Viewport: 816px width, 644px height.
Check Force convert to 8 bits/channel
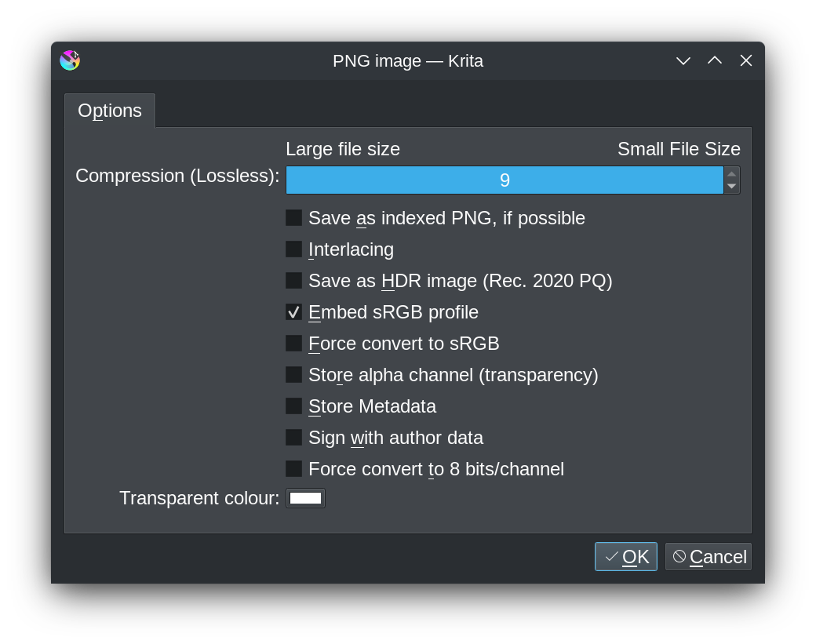click(x=294, y=469)
